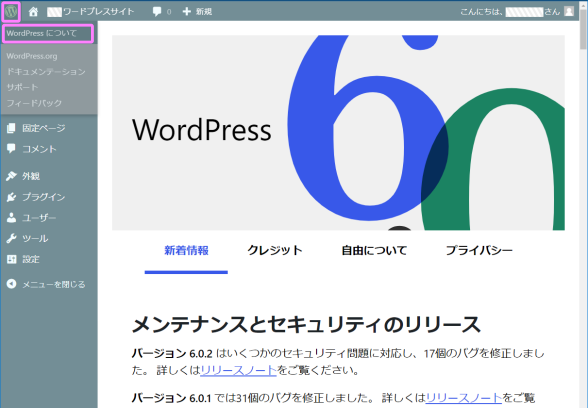Viewport: 588px width, 408px height.
Task: Click メニューを閉じる to collapse the sidebar
Action: [x=54, y=284]
